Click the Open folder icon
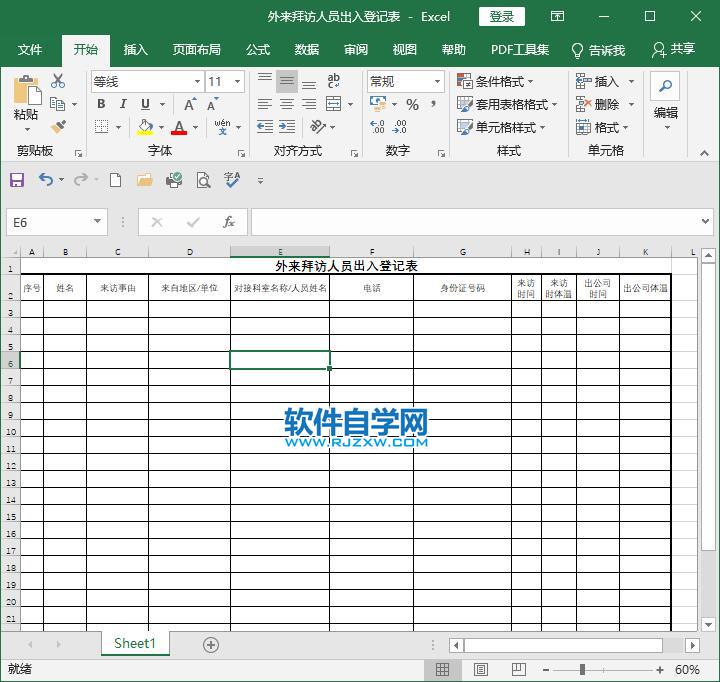 coord(144,180)
